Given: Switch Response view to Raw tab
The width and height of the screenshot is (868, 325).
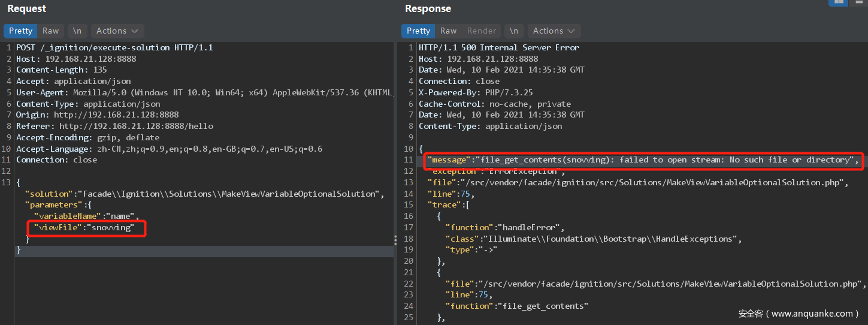Looking at the screenshot, I should [449, 31].
